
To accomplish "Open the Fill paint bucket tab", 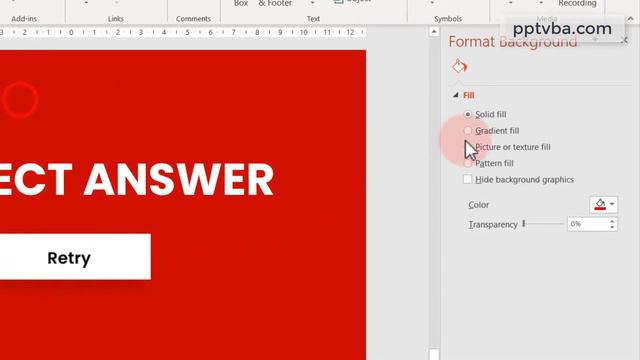I will [459, 66].
